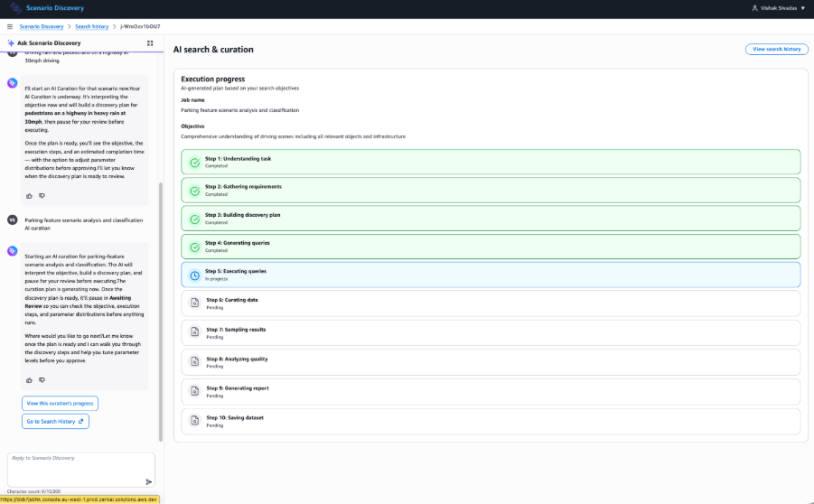Thumbs down the highway pedestrians curation reply
The width and height of the screenshot is (814, 504).
42,196
